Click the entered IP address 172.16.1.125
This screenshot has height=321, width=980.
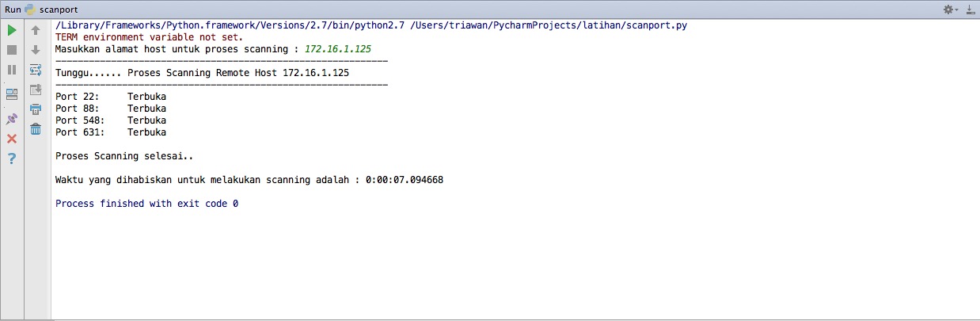pos(338,49)
